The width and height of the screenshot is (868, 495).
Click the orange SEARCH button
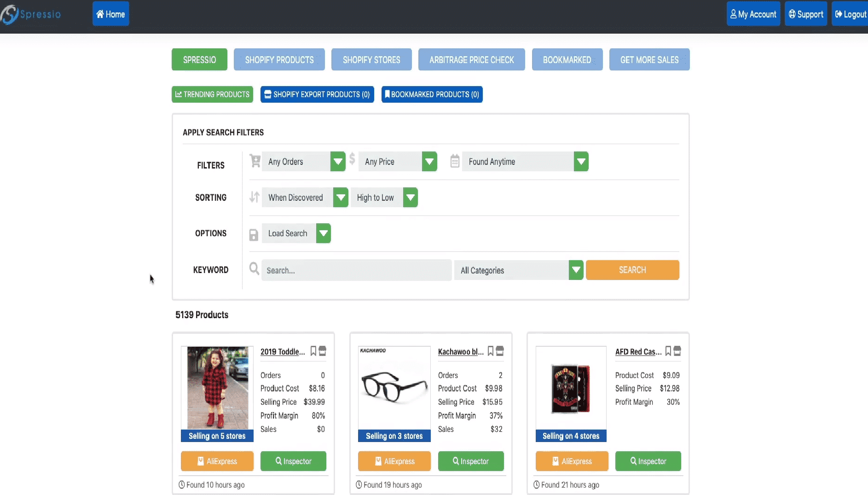(632, 270)
